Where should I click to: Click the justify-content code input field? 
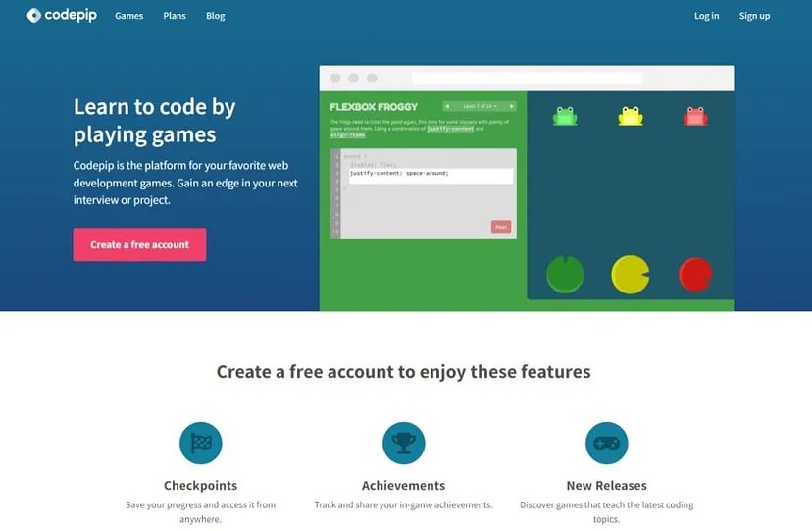point(431,175)
